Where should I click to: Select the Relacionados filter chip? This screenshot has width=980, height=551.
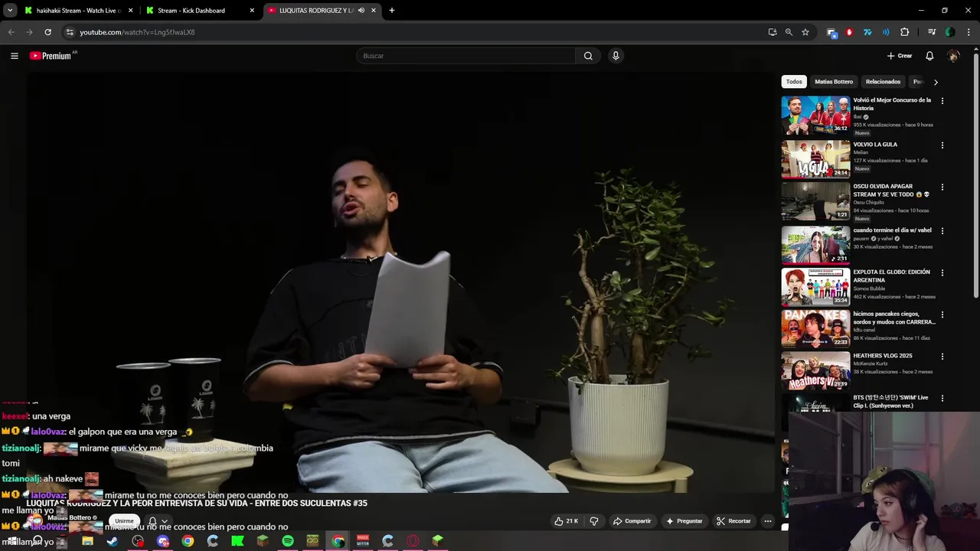pyautogui.click(x=883, y=82)
